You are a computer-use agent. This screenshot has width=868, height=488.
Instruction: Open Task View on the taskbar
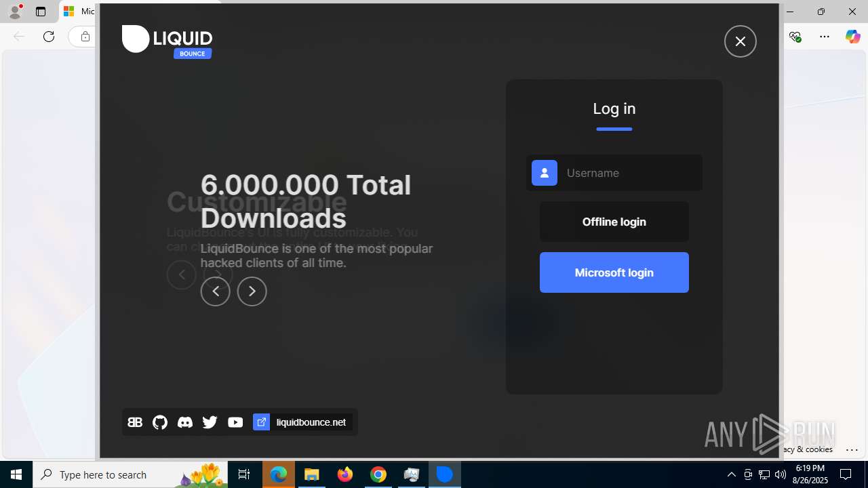tap(244, 474)
